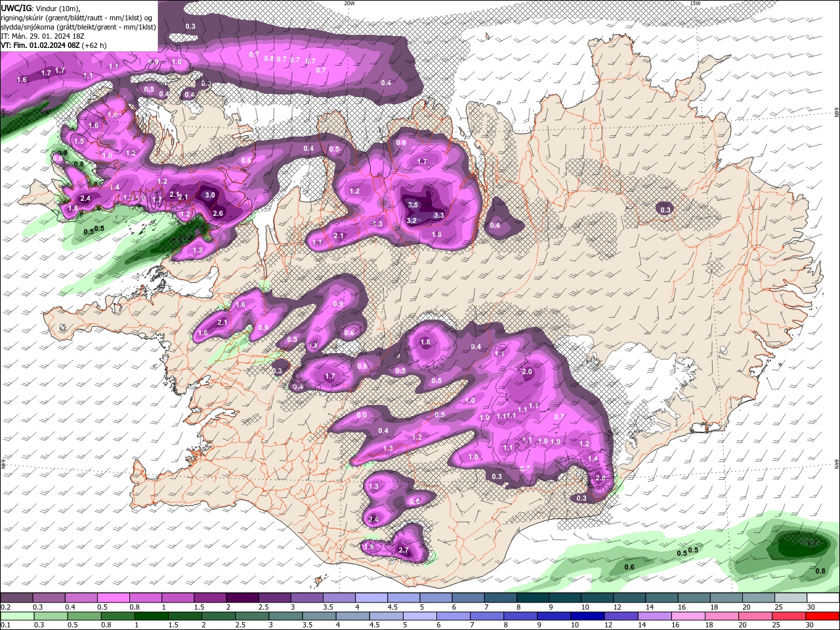Screen dimensions: 840x630
Task: Click the '3.0' value in the Westfjords area
Action: pos(209,195)
